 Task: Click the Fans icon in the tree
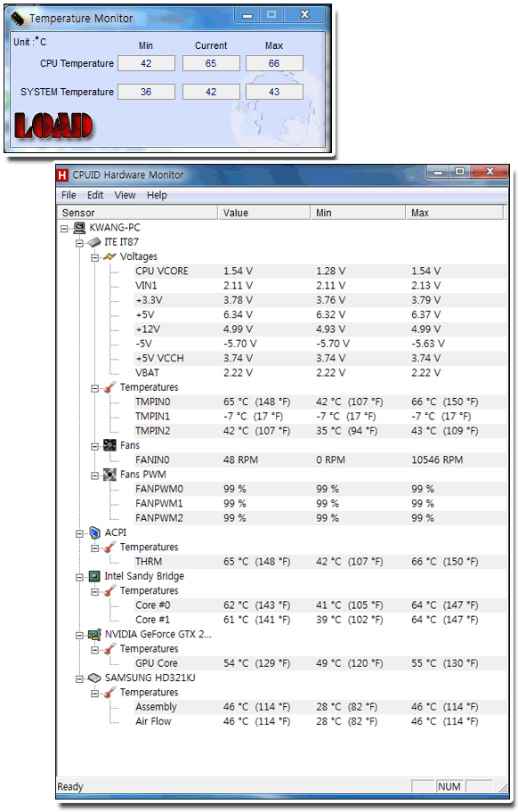pyautogui.click(x=109, y=445)
